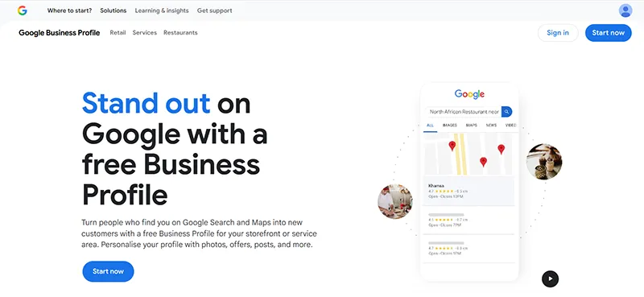644x297 pixels.
Task: Click the Sign in button
Action: point(558,33)
